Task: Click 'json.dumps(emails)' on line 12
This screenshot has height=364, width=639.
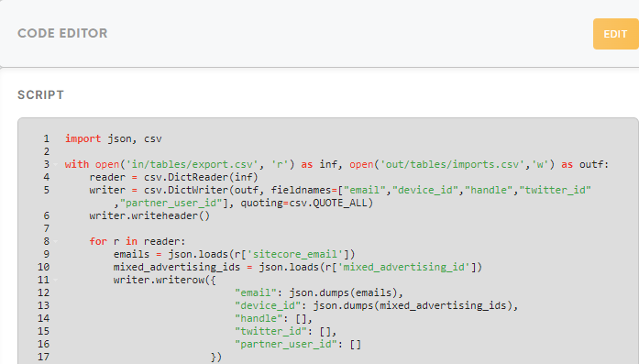Action: coord(343,293)
